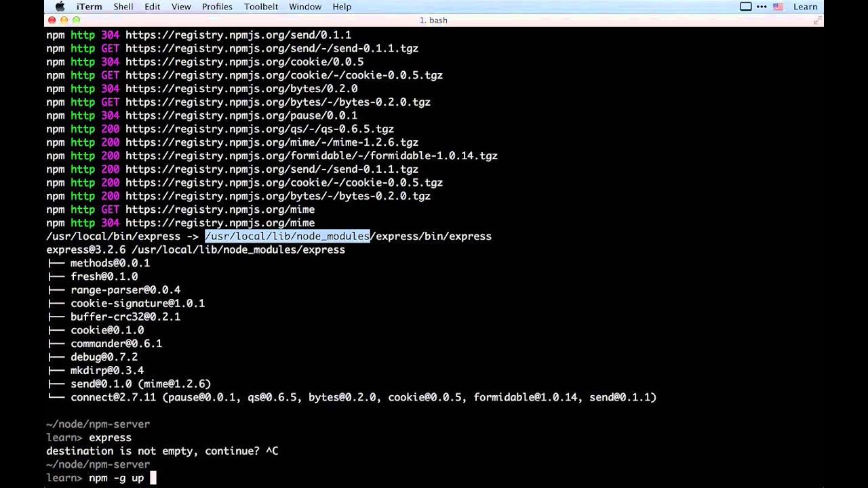Open the View menu
The height and width of the screenshot is (488, 868).
coord(181,7)
